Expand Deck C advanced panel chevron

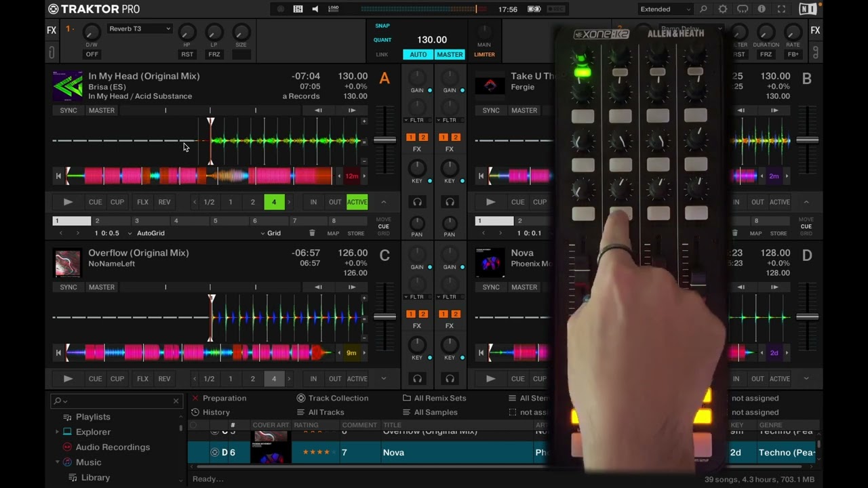tap(383, 379)
